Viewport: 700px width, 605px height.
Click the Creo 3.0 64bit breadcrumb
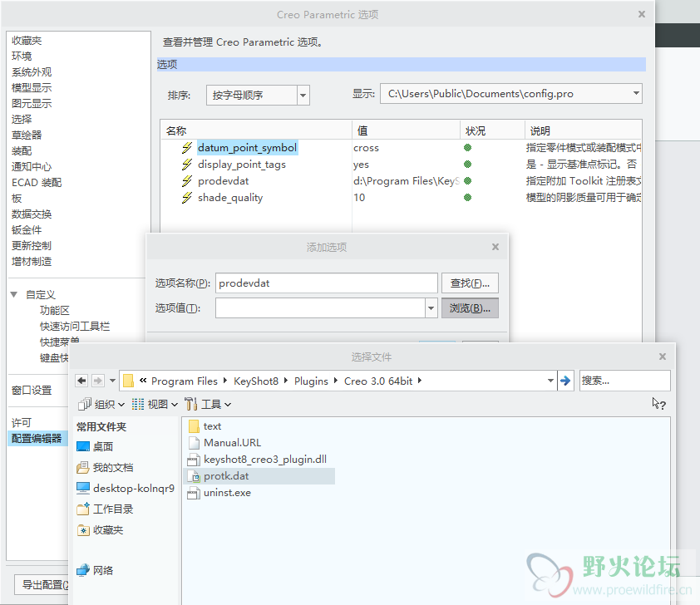click(x=378, y=381)
